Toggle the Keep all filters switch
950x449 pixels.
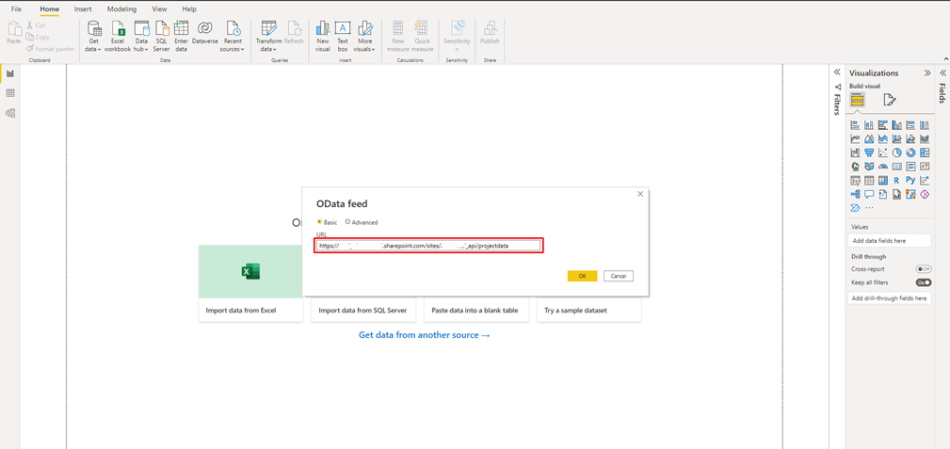(923, 282)
